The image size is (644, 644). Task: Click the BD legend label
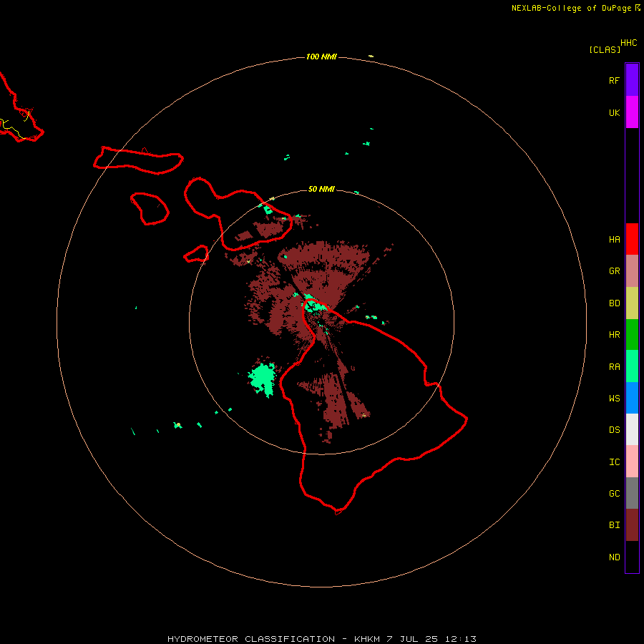pyautogui.click(x=614, y=303)
